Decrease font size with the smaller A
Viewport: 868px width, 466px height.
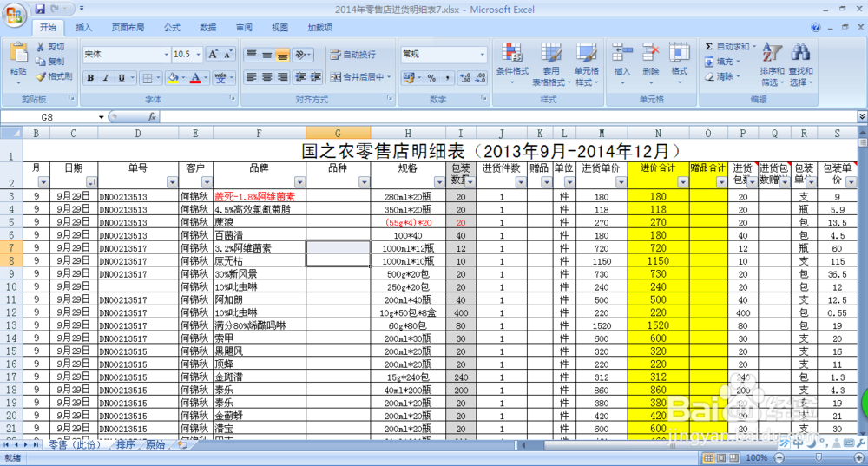click(227, 55)
